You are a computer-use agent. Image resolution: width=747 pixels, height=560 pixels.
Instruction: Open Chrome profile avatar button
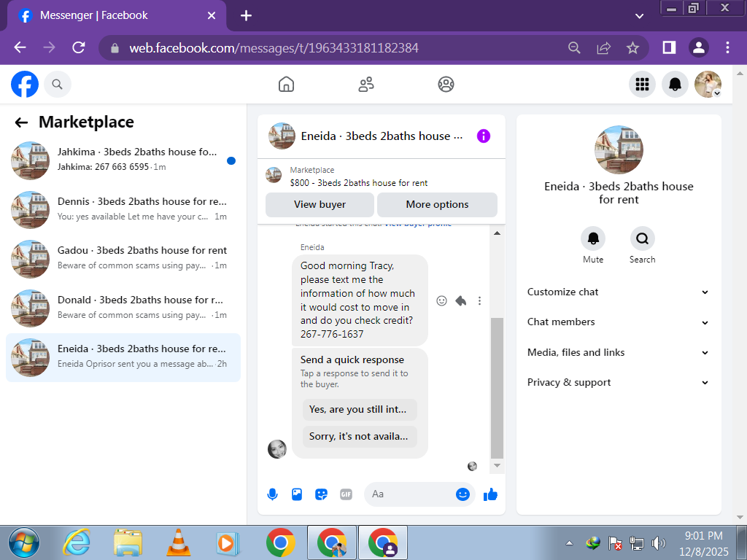point(698,47)
